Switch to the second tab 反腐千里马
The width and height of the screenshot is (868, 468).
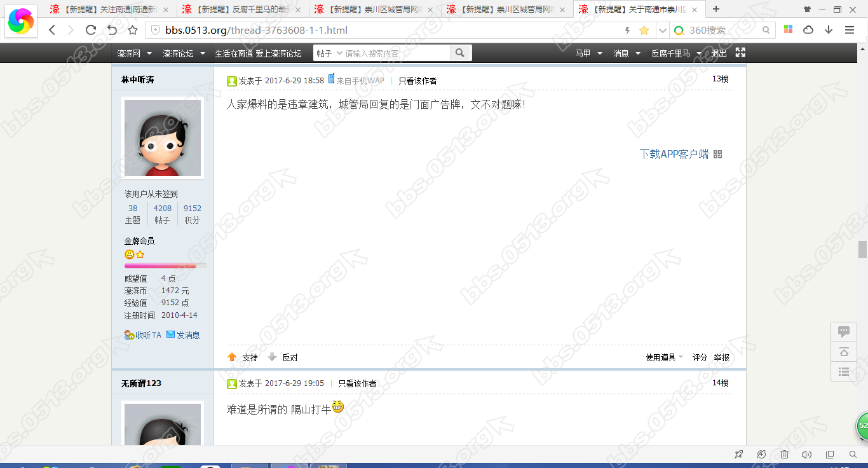click(x=241, y=10)
